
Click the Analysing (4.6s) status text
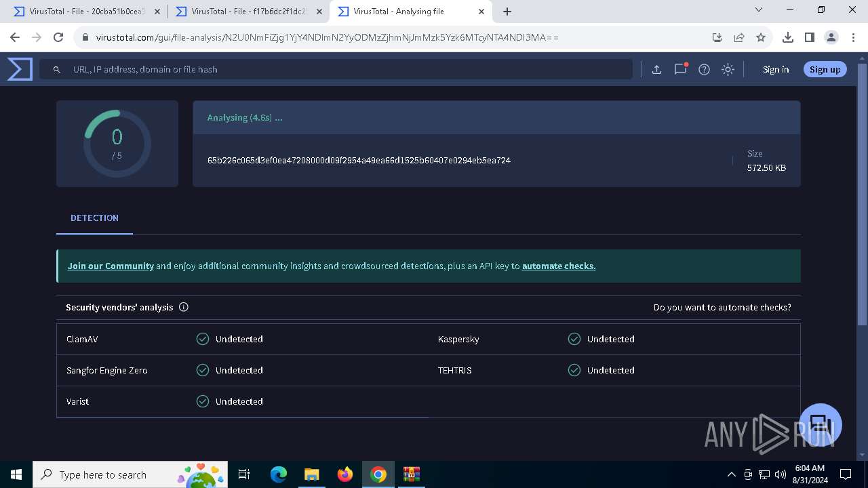(x=245, y=117)
